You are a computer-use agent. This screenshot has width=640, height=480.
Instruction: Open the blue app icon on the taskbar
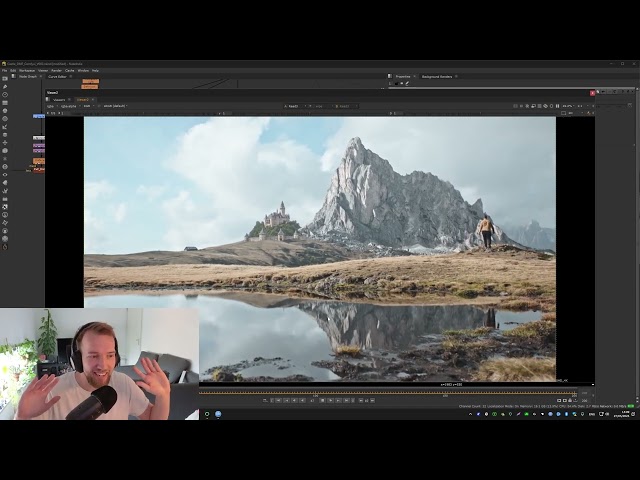click(x=218, y=414)
